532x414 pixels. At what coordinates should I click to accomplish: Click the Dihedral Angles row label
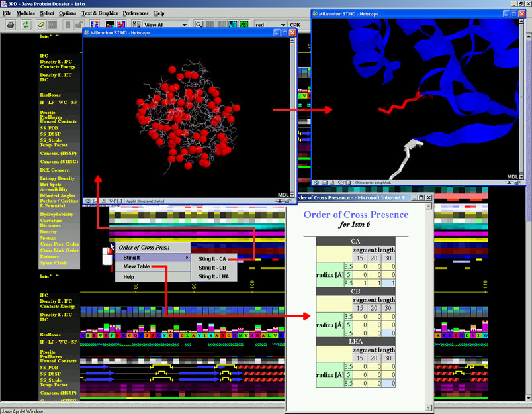pyautogui.click(x=58, y=196)
